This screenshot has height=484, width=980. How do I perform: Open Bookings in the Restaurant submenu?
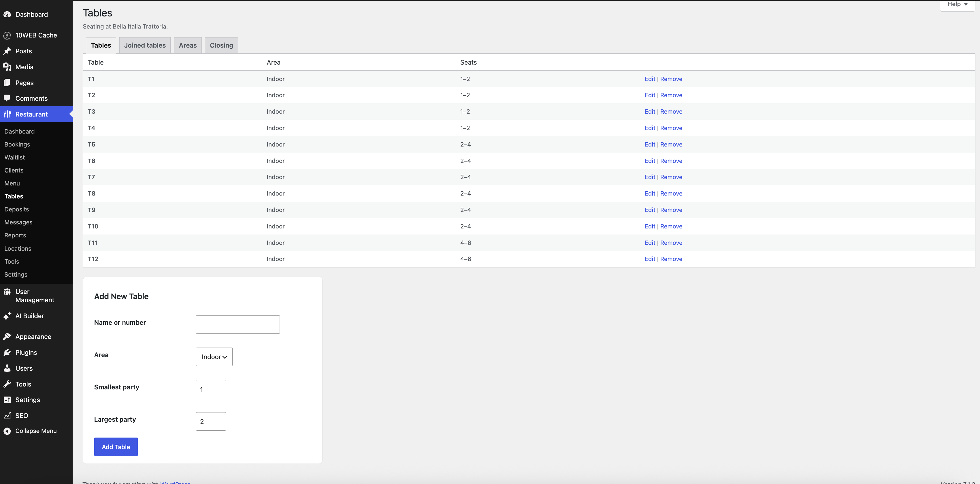coord(17,144)
